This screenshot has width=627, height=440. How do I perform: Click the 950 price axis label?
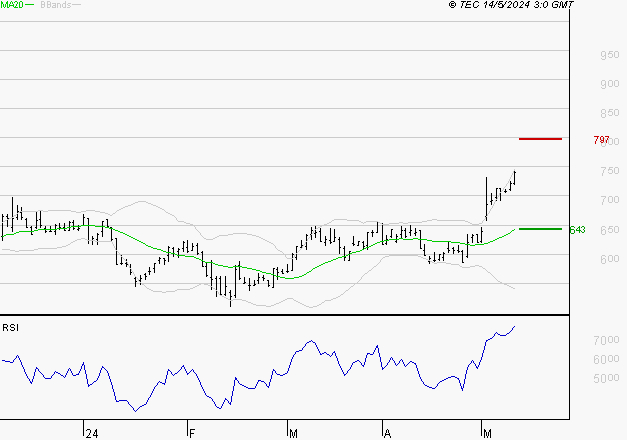[610, 55]
